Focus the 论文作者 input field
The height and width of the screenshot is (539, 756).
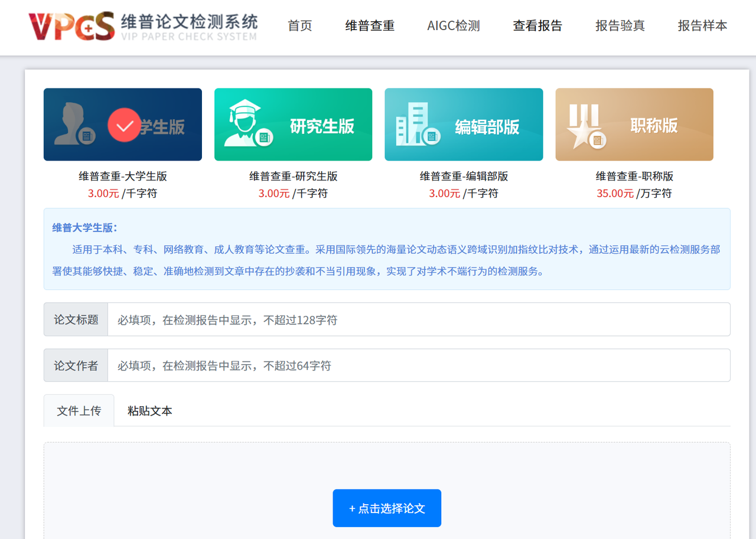419,365
